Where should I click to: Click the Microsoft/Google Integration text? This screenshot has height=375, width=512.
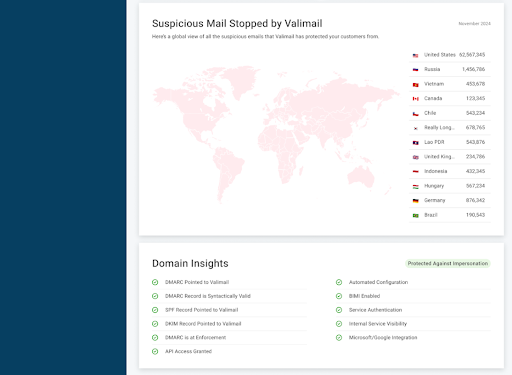[x=383, y=338]
